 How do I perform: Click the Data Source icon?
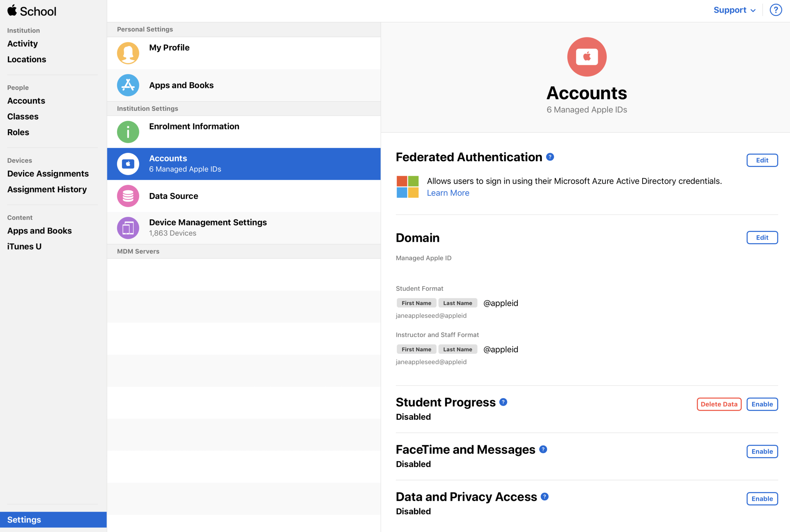(128, 195)
